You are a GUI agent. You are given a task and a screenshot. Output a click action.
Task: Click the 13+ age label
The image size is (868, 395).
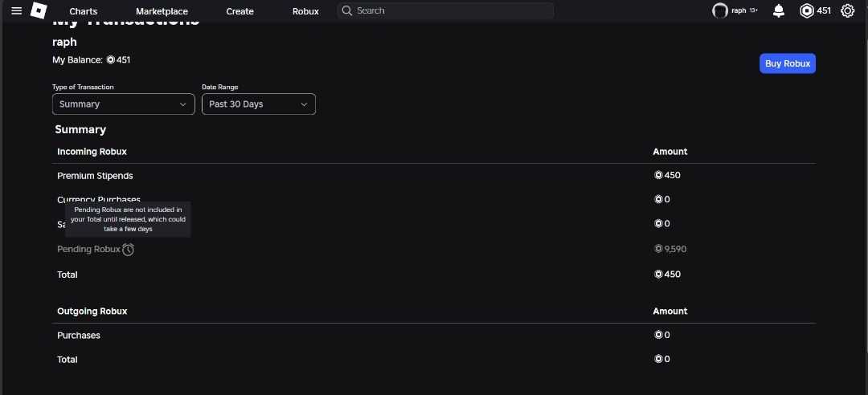point(753,10)
